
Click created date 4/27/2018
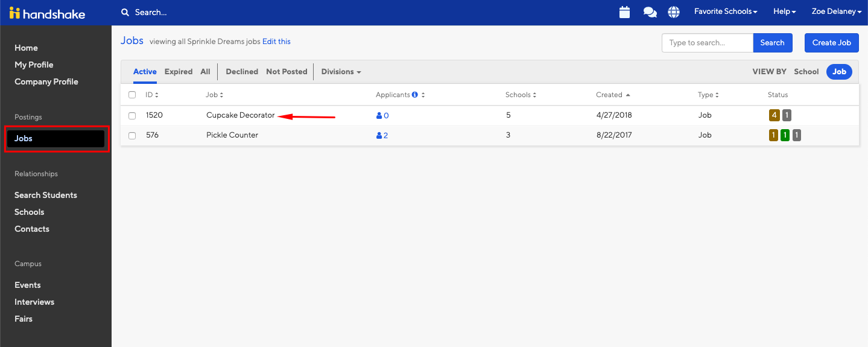point(614,115)
